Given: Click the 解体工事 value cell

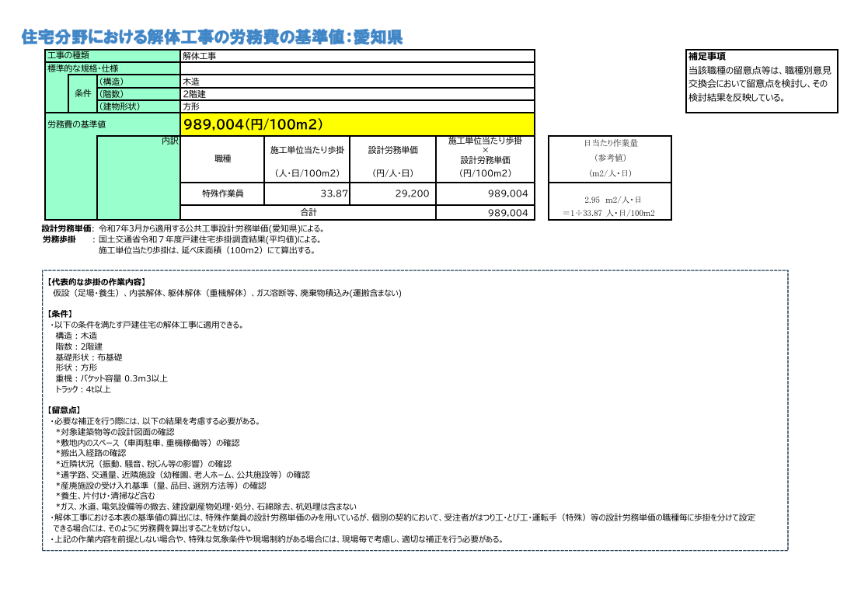Looking at the screenshot, I should coord(357,56).
